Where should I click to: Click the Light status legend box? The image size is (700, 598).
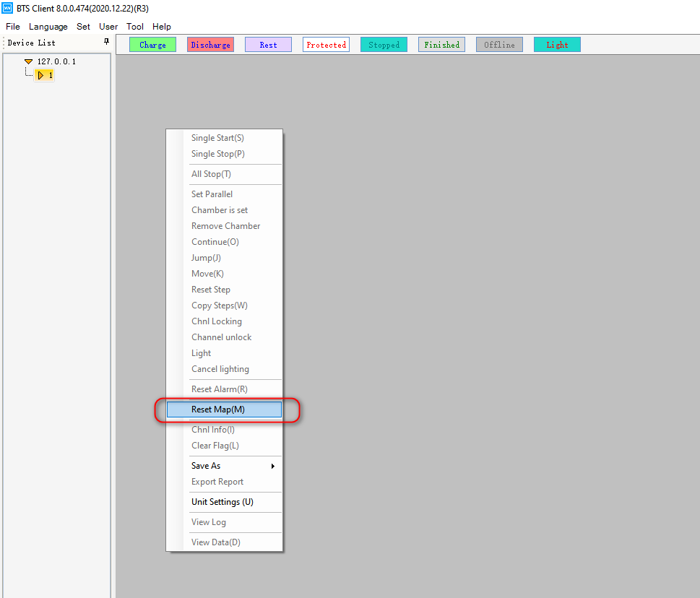point(557,45)
